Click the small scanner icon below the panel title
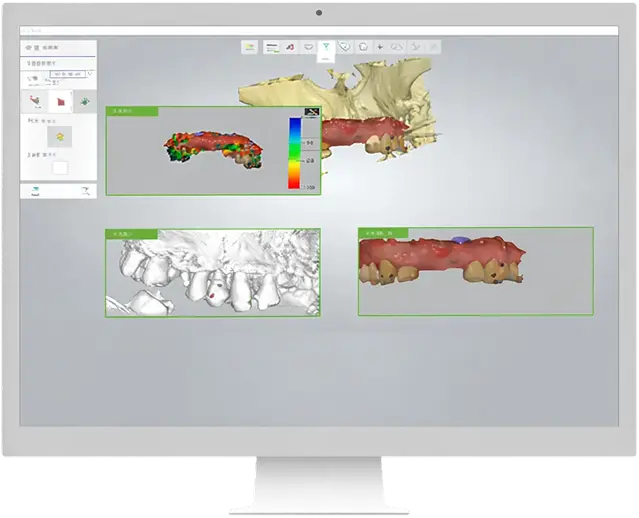The image size is (639, 518). click(32, 79)
